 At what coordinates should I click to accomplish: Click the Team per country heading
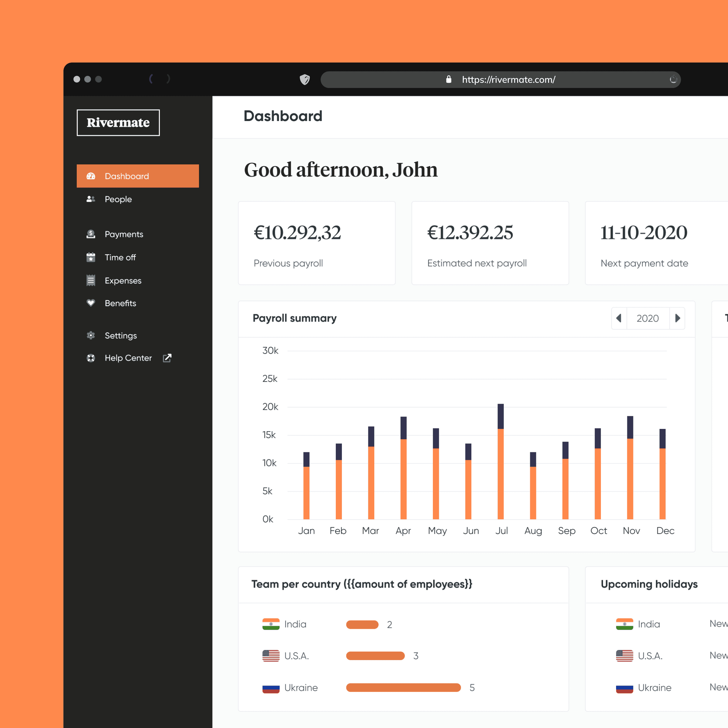362,584
